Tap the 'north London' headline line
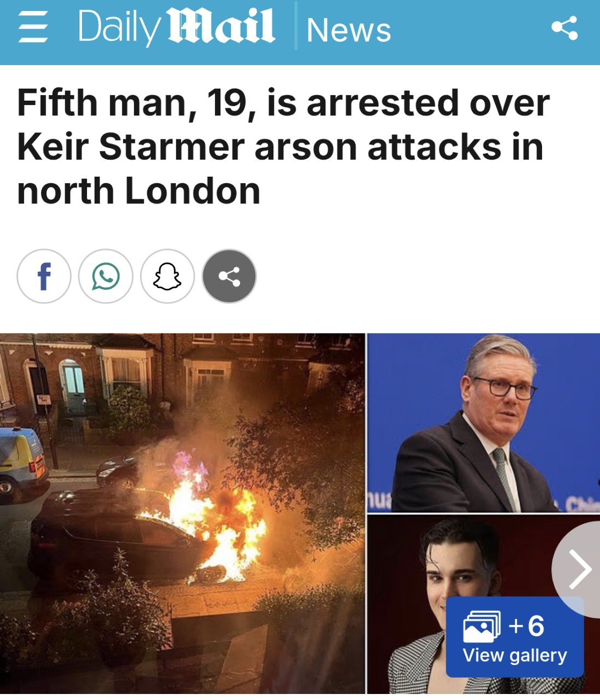This screenshot has height=700, width=600. [x=138, y=191]
